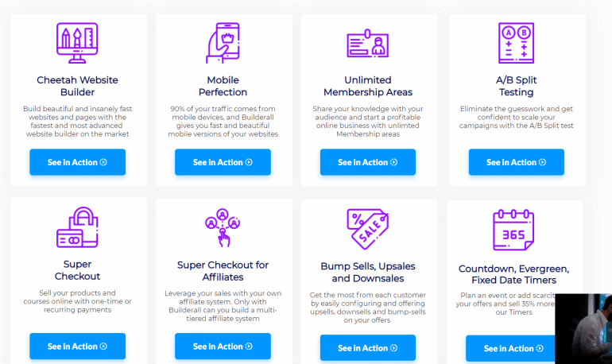Click the 365 calendar icon for Timers

(513, 230)
